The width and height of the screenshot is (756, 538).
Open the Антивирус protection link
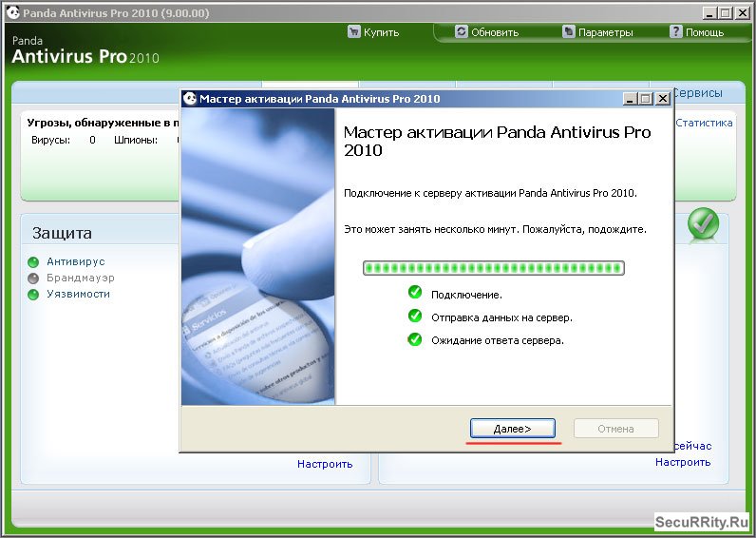point(76,261)
